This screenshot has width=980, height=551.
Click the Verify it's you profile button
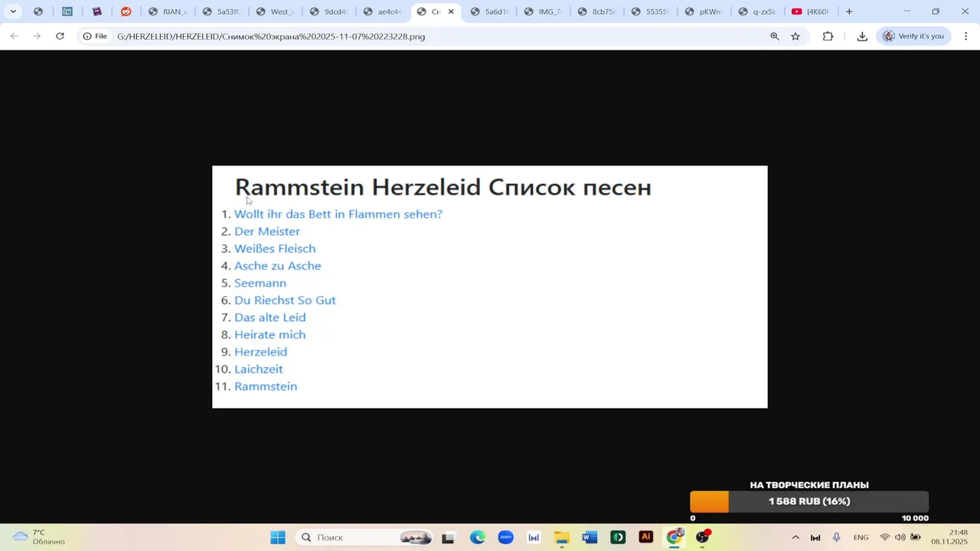tap(914, 36)
